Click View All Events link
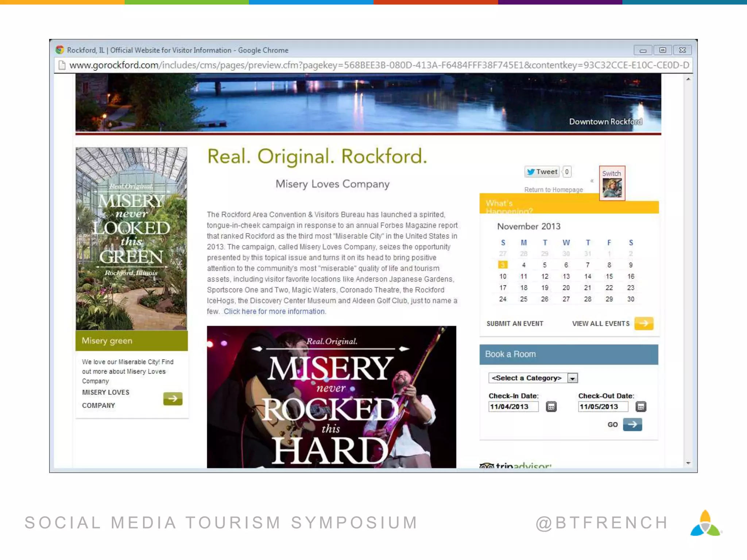This screenshot has height=560, width=747. click(x=601, y=323)
